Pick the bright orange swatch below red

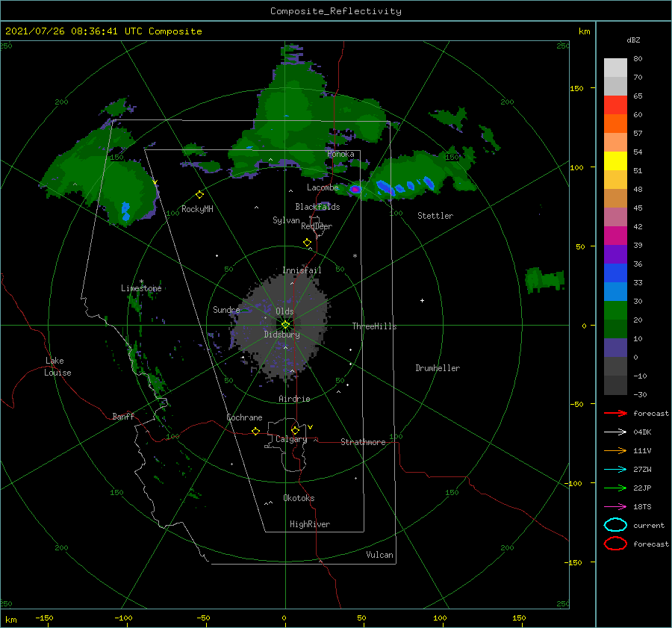[615, 123]
